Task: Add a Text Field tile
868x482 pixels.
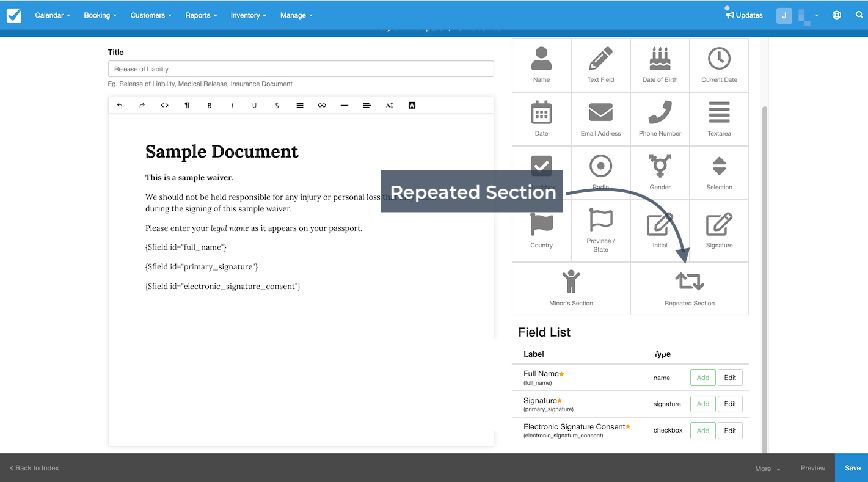Action: click(x=600, y=65)
